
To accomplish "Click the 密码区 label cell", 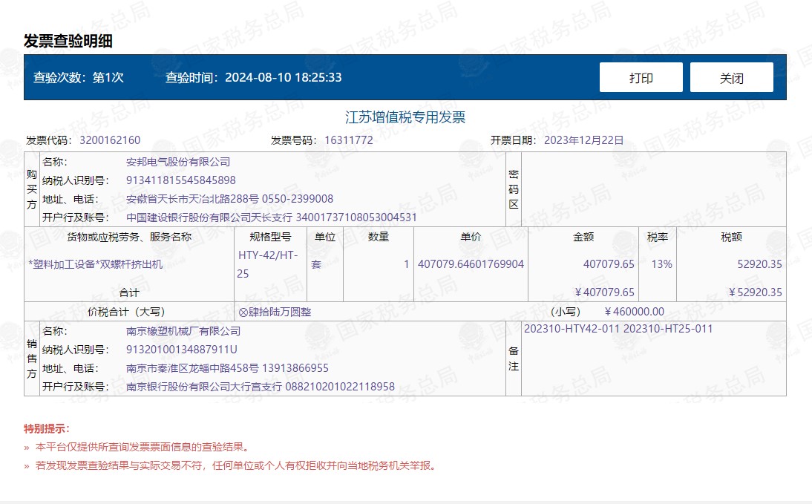I will 513,189.
